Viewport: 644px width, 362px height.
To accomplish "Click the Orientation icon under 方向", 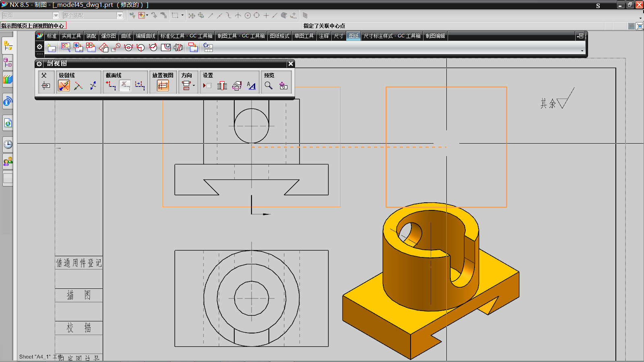I will 186,85.
